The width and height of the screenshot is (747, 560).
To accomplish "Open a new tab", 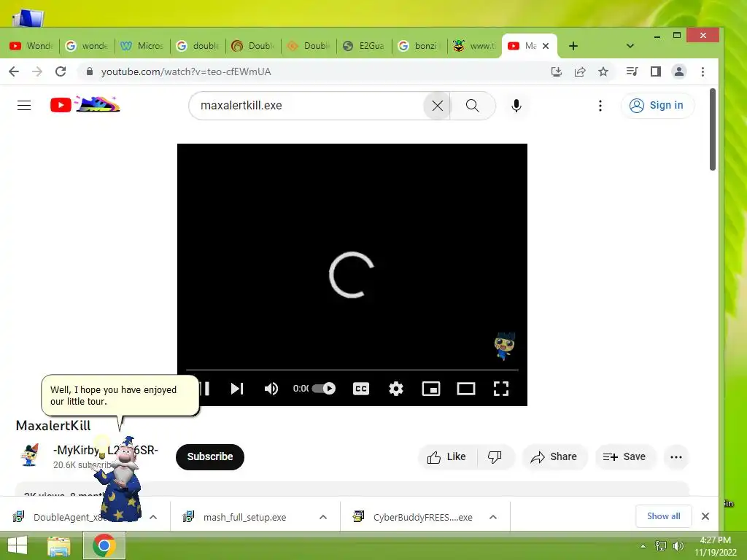I will tap(573, 46).
